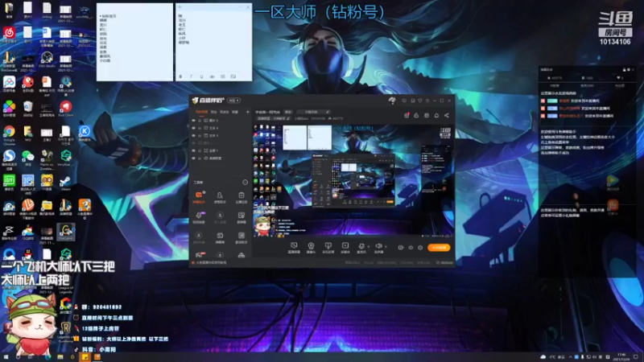Click the underline icon in the sticky note
Screen dimensions: 644x362
point(201,76)
